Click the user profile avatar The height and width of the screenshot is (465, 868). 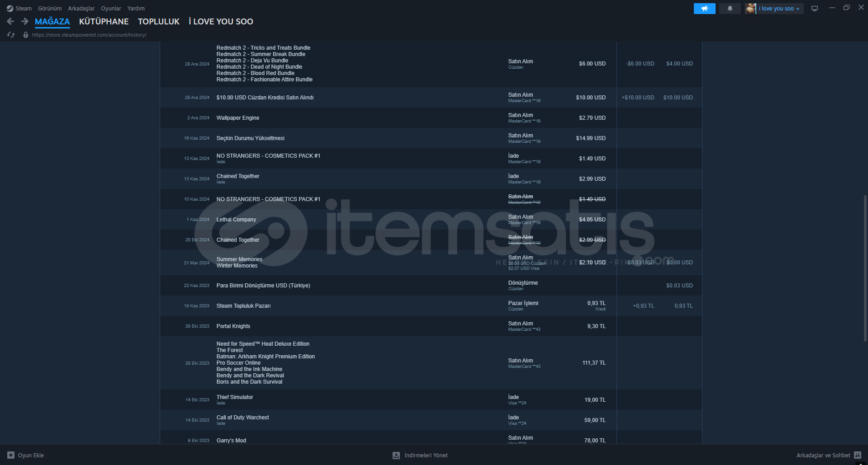(750, 9)
